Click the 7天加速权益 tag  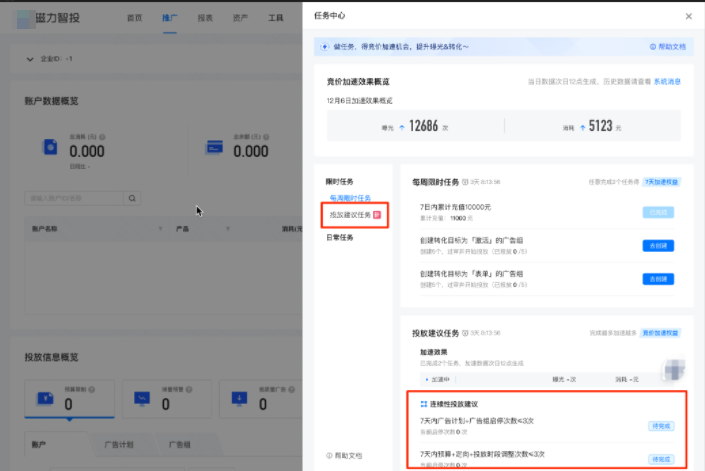pyautogui.click(x=661, y=182)
